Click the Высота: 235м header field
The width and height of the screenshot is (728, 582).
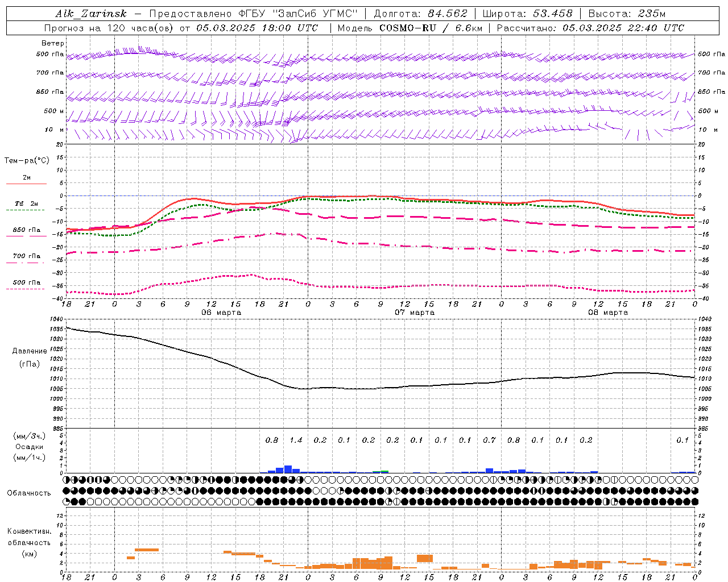pos(627,14)
